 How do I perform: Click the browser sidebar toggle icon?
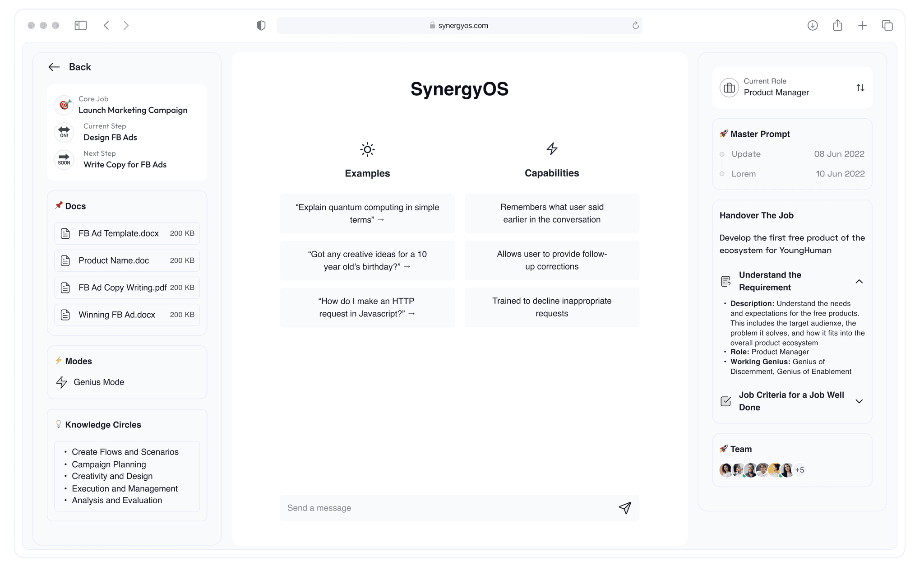80,25
